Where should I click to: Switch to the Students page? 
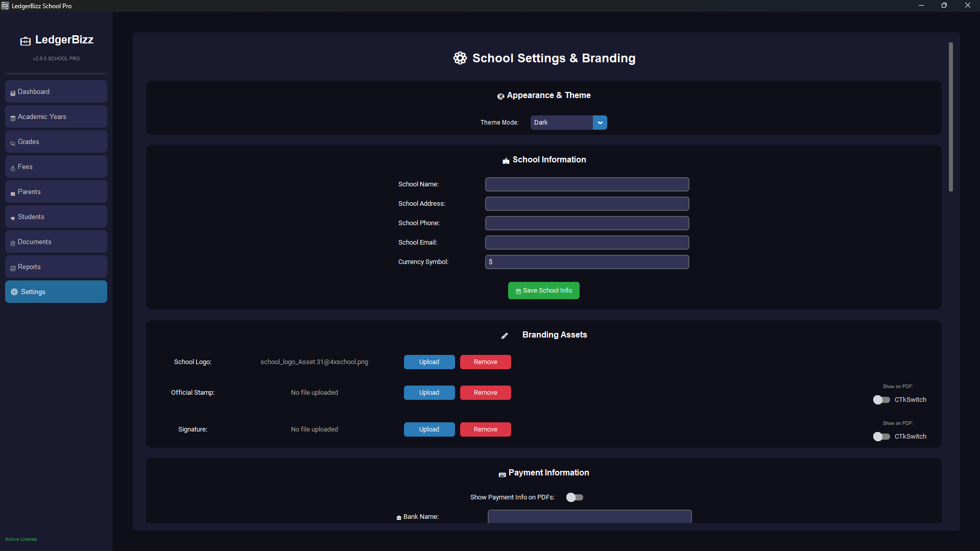[56, 217]
